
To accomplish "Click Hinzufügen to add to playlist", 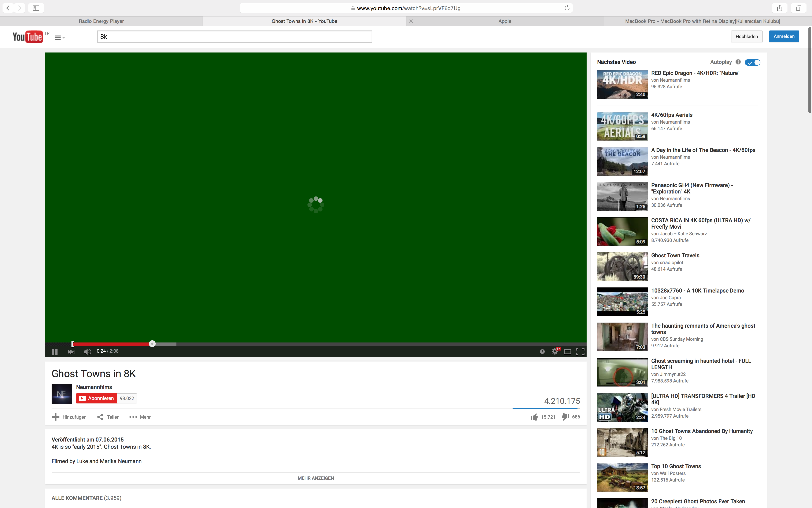I will click(69, 417).
